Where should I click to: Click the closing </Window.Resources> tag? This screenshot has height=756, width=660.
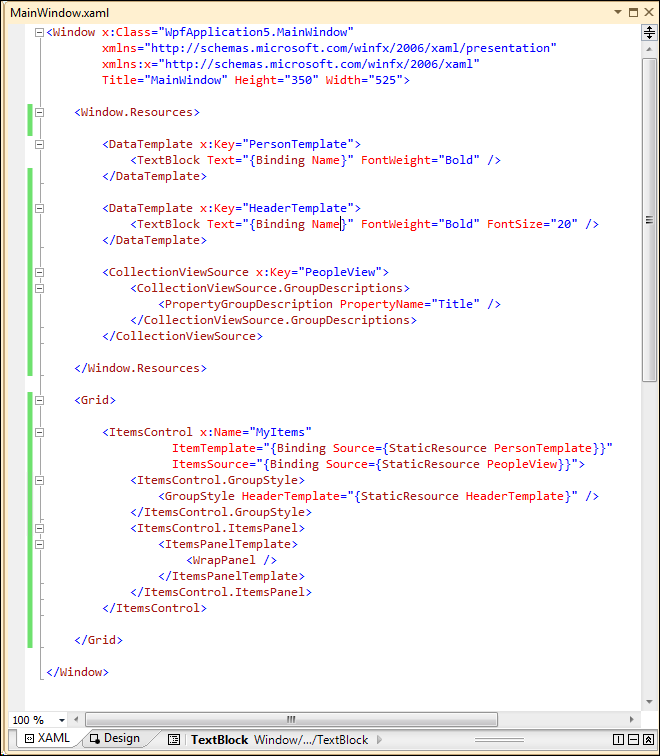pyautogui.click(x=140, y=368)
